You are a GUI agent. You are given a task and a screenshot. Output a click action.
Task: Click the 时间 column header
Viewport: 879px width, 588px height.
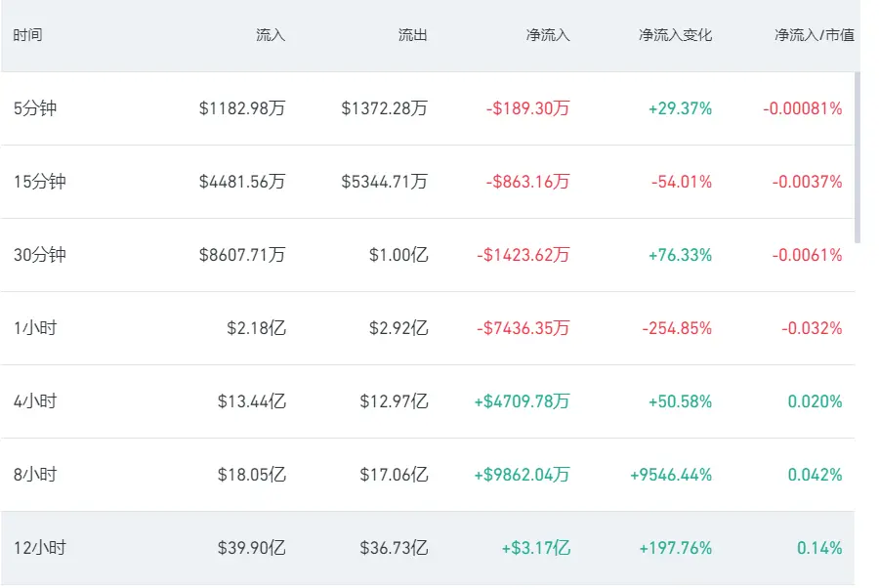tap(27, 35)
